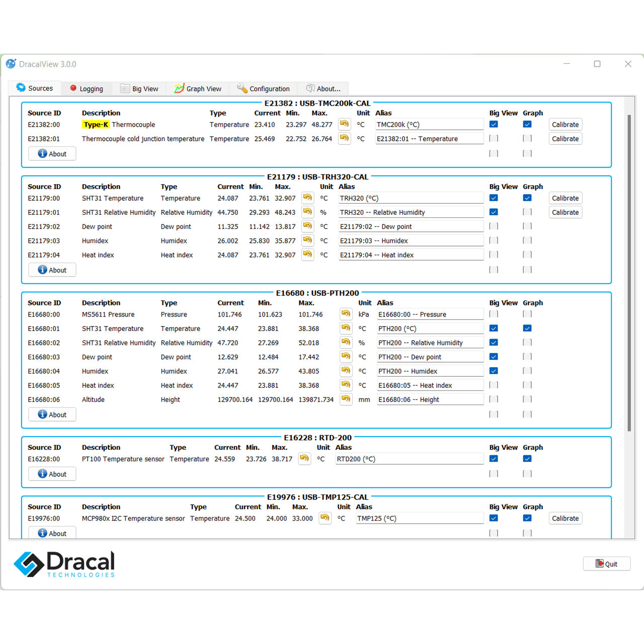Open the Graph View tab
This screenshot has height=644, width=644.
198,89
